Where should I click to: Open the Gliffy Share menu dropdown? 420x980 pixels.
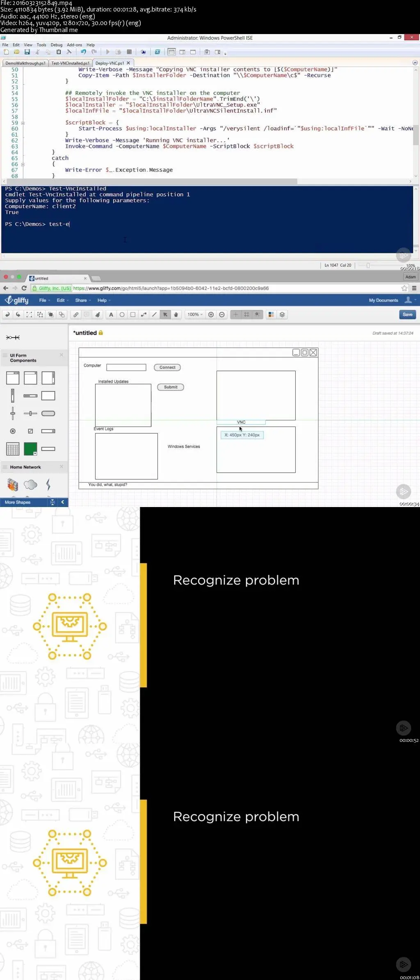pos(83,301)
